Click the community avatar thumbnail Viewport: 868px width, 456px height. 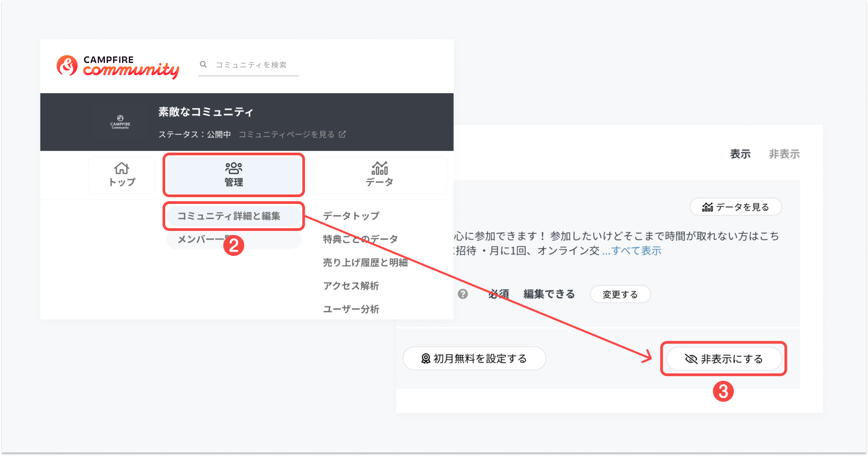pos(120,122)
